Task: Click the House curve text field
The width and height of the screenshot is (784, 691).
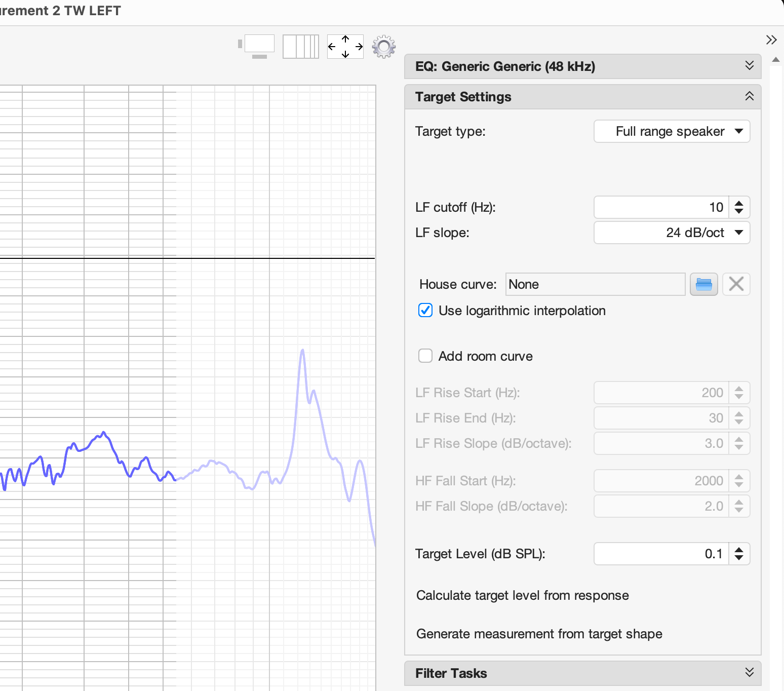Action: coord(595,284)
